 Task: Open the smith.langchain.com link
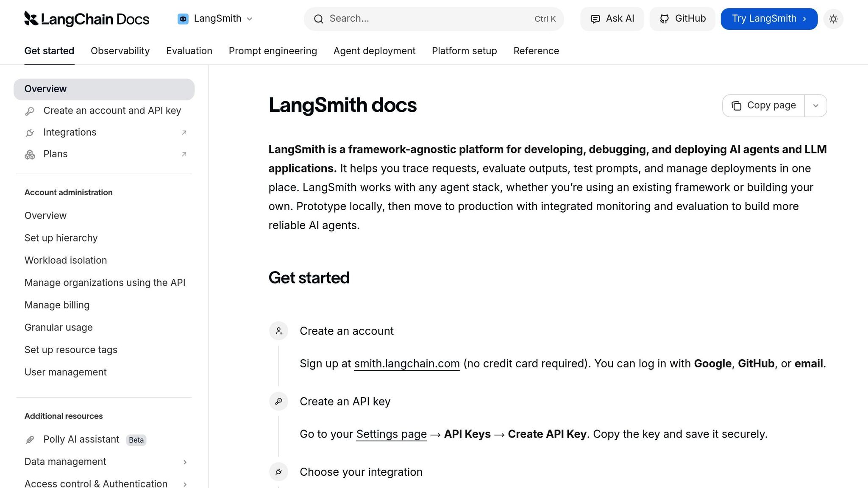coord(406,363)
